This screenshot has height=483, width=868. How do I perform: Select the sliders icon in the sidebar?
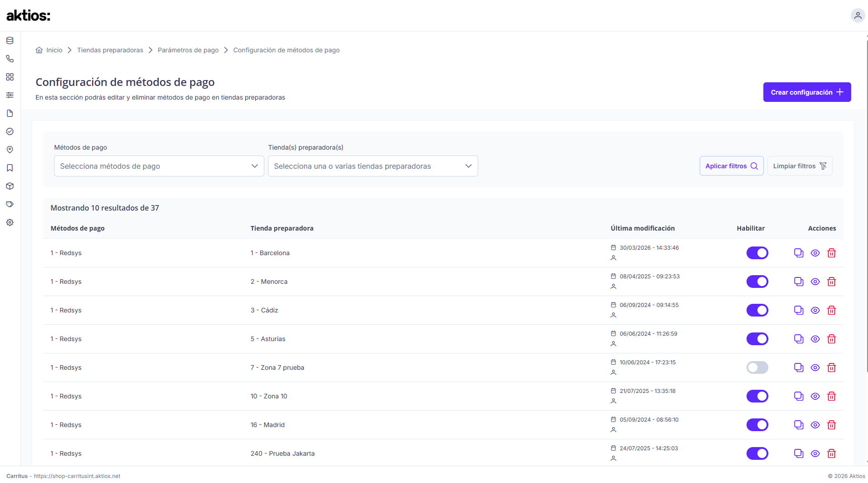coord(10,95)
